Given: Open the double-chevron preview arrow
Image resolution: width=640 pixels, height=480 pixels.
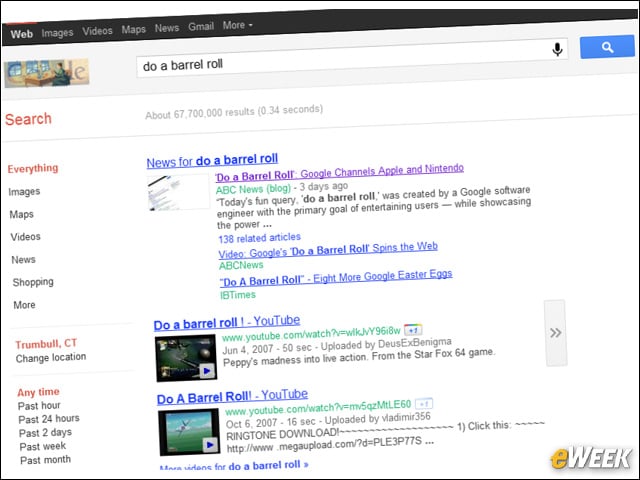Looking at the screenshot, I should click(x=555, y=332).
